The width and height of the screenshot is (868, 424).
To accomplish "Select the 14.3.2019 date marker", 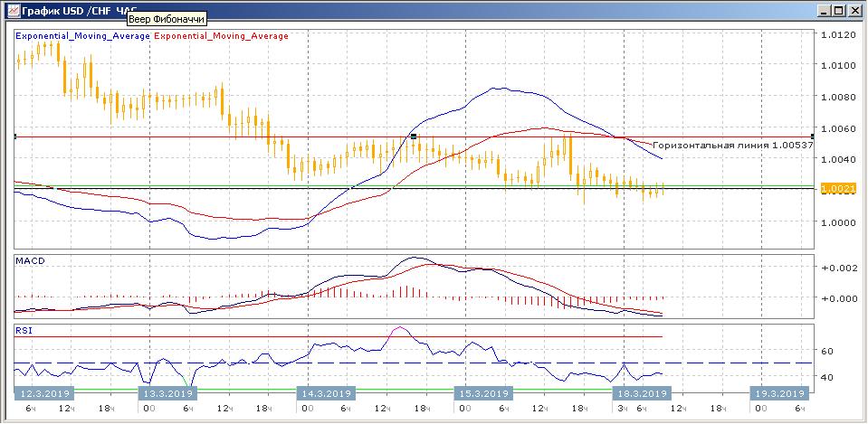I will coord(326,393).
